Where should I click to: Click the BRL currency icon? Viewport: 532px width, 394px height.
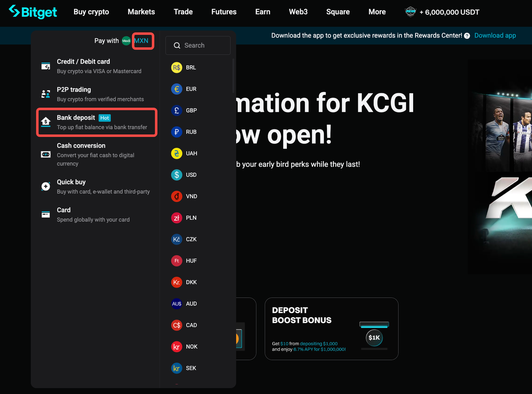pyautogui.click(x=177, y=67)
